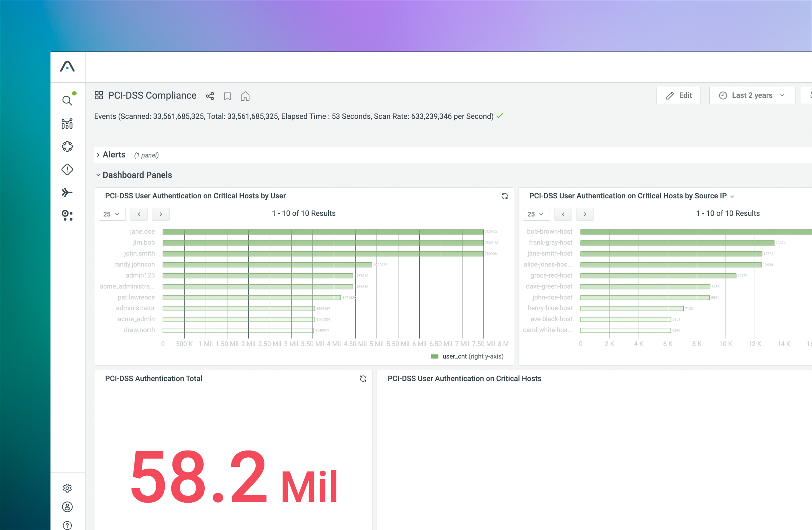Open the alerts diamond warning icon

tap(67, 170)
